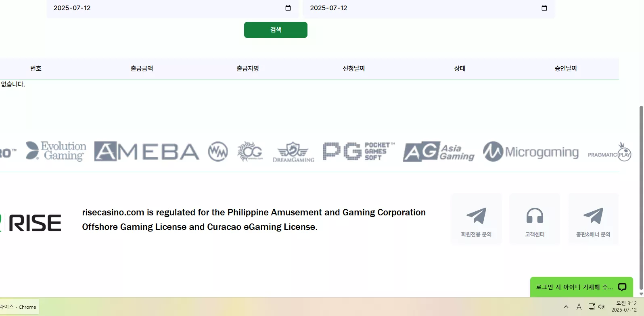Click the Pragmatic Play logo
This screenshot has width=644, height=316.
[610, 152]
